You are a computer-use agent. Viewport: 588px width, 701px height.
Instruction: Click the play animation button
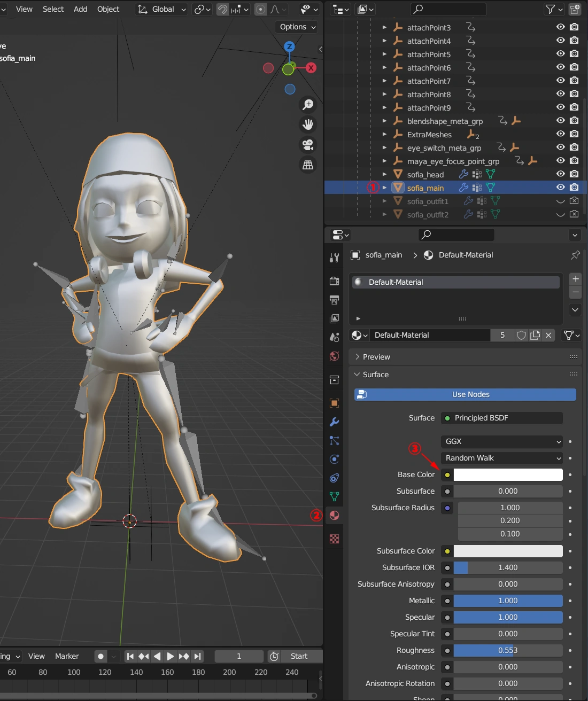point(170,656)
